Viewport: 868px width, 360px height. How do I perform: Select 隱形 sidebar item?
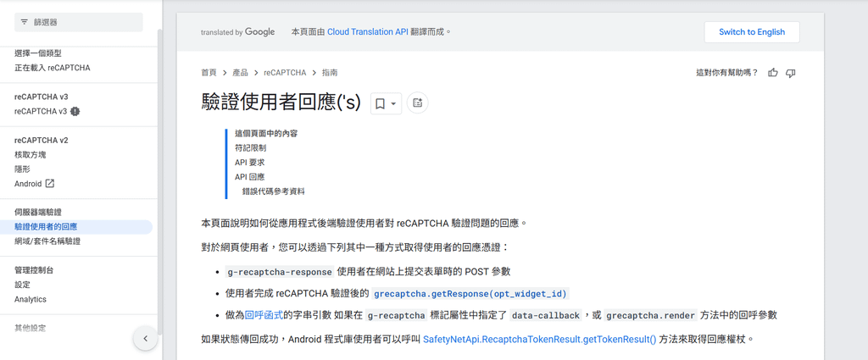pyautogui.click(x=22, y=169)
